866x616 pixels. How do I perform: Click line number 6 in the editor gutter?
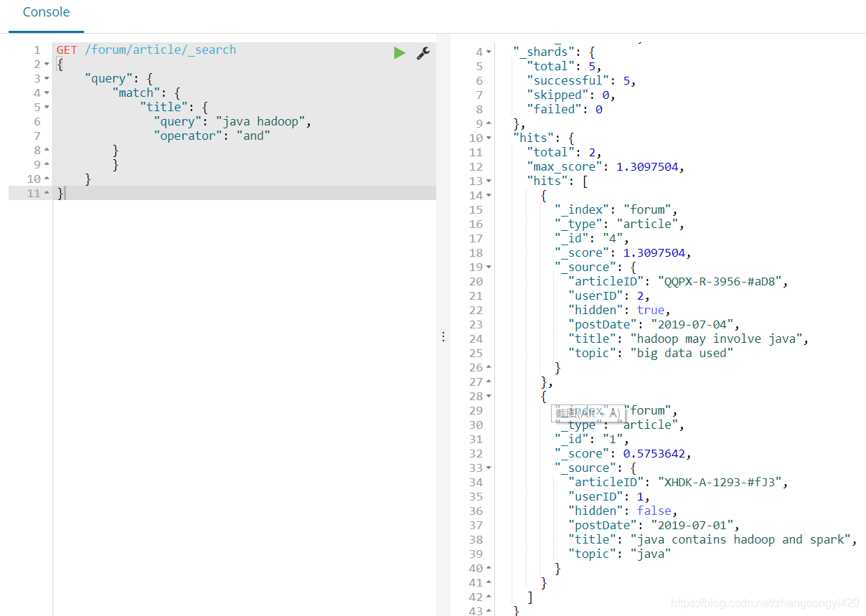(x=37, y=120)
